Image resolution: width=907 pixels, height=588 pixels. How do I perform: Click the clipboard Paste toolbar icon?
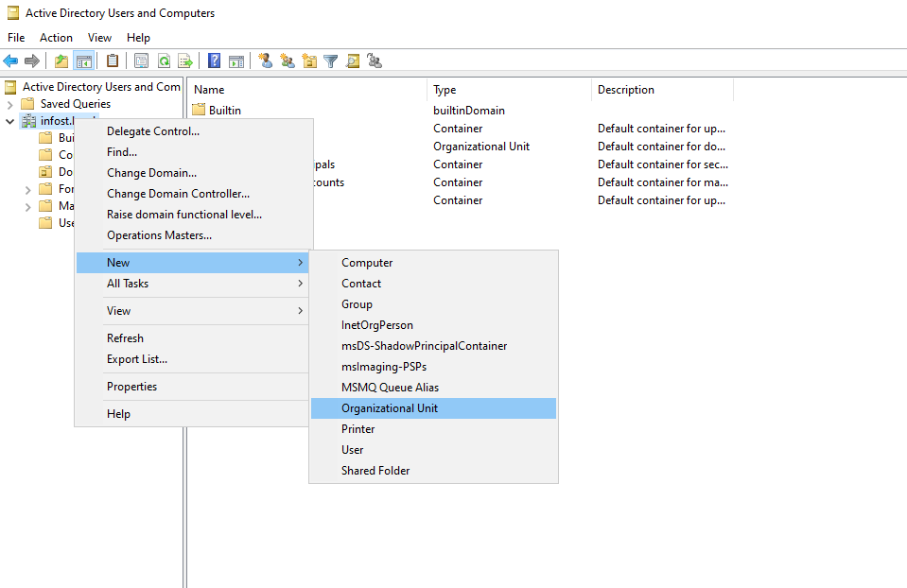(x=113, y=61)
